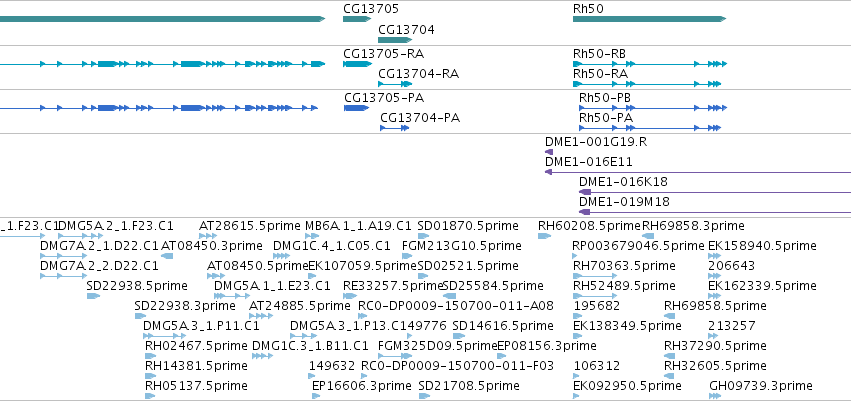This screenshot has width=851, height=401.
Task: Click the GH09739.3prime label
Action: point(761,386)
